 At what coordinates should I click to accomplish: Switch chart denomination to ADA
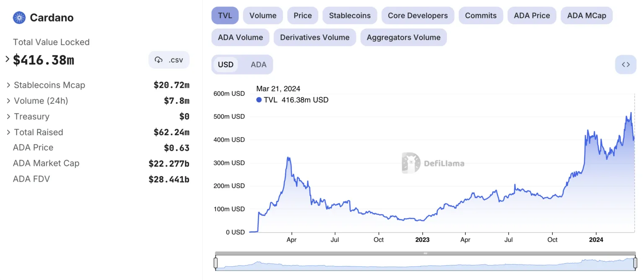click(258, 64)
